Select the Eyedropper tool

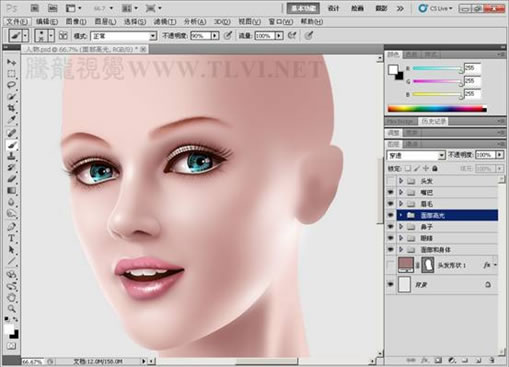11,119
